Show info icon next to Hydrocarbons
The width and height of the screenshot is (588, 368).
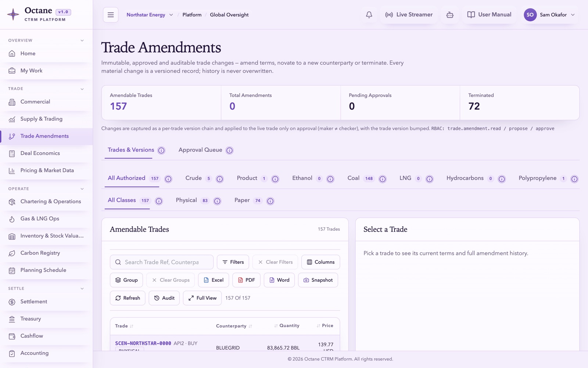point(502,179)
